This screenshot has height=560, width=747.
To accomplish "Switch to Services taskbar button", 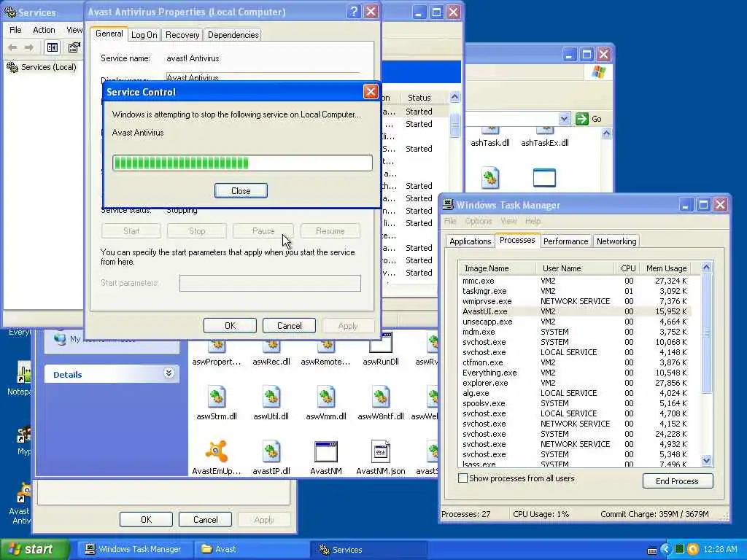I will point(370,550).
